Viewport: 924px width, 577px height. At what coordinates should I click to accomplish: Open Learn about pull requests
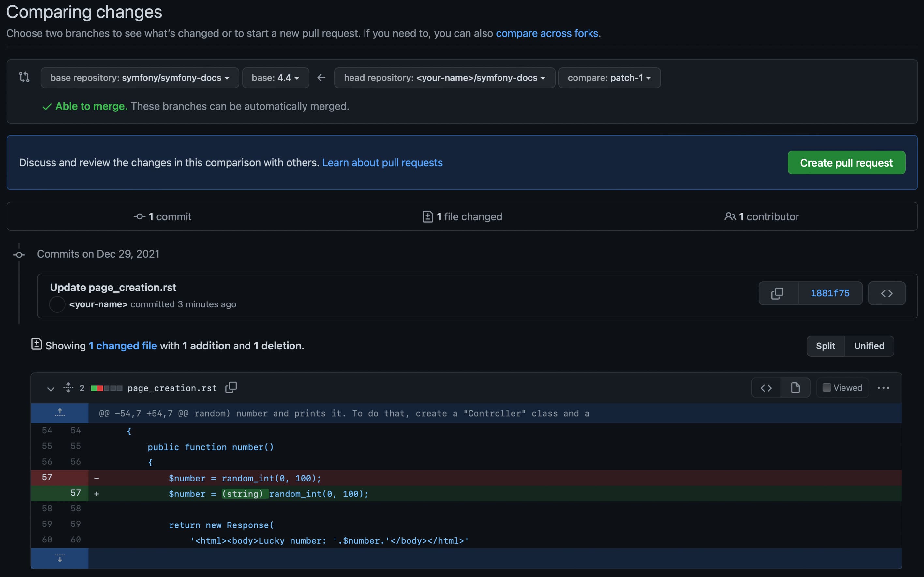coord(382,162)
